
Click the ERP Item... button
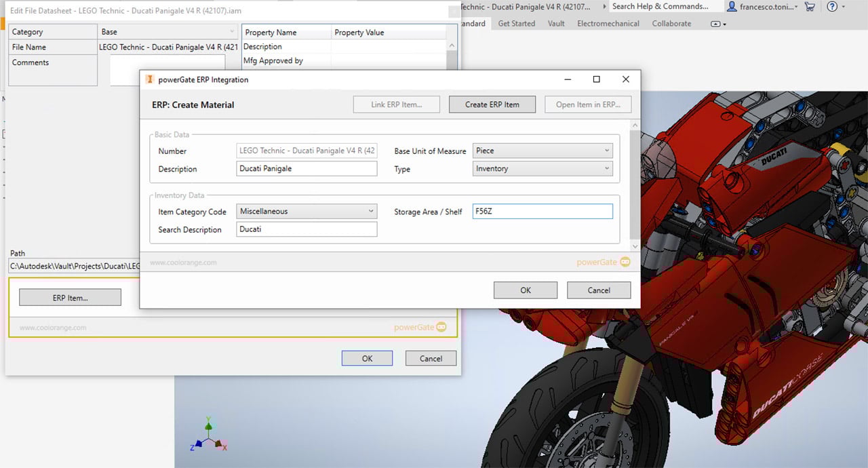click(x=70, y=298)
